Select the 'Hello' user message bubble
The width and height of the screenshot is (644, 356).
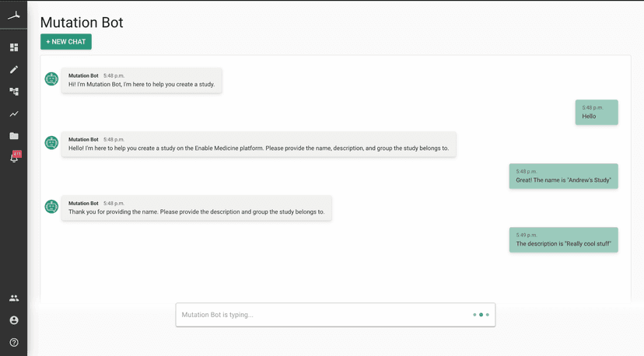click(597, 112)
